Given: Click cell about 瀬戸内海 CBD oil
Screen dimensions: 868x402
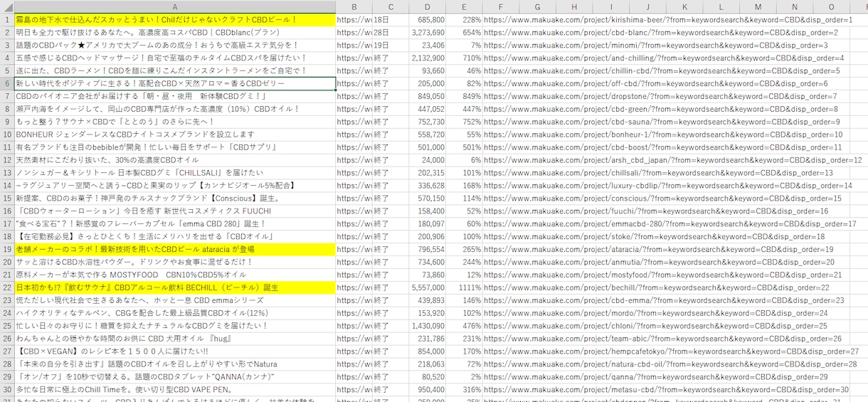Looking at the screenshot, I should tap(175, 109).
